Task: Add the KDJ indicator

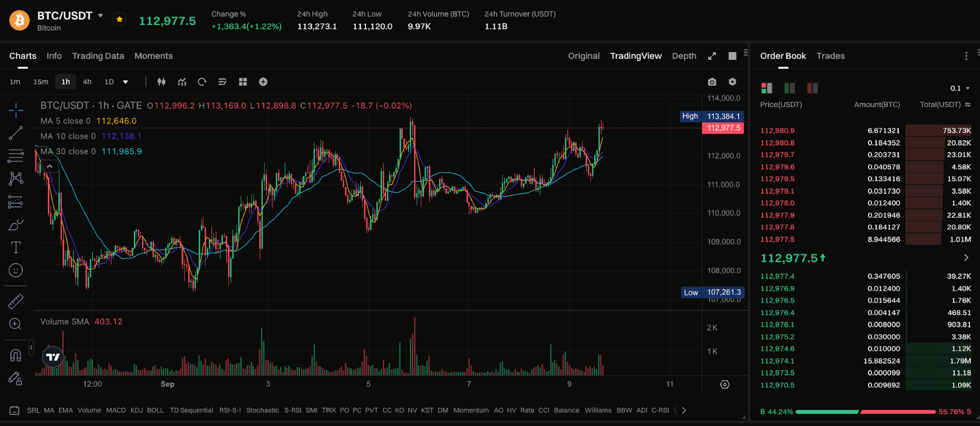Action: [x=137, y=410]
